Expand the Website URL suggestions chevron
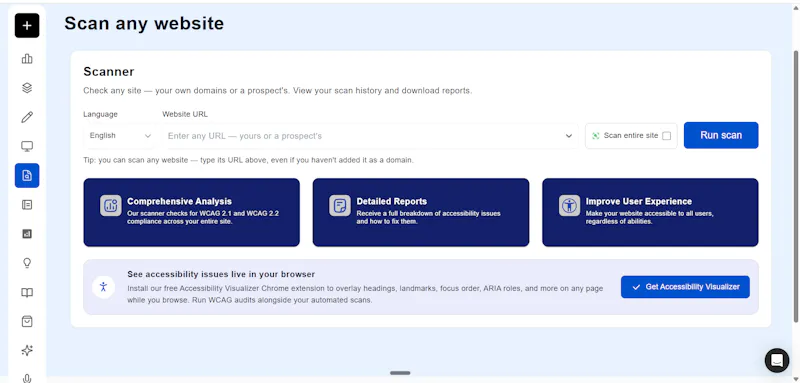The image size is (800, 383). pyautogui.click(x=568, y=136)
